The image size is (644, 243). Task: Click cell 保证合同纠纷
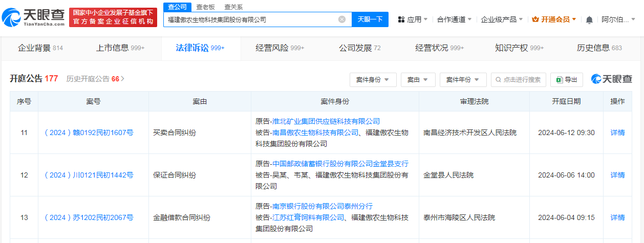coord(175,175)
